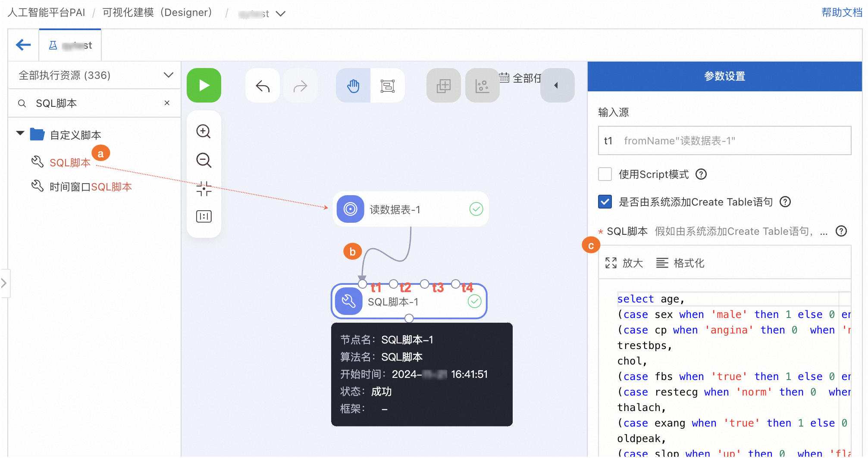Click the 自定义脚本 folder icon
This screenshot has width=868, height=458.
point(37,134)
